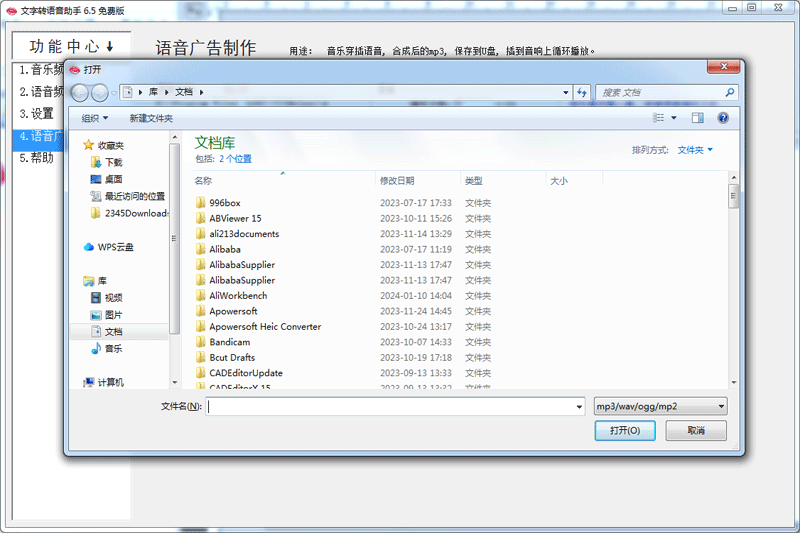Select the ali213documents folder
The image size is (800, 533).
click(x=244, y=234)
